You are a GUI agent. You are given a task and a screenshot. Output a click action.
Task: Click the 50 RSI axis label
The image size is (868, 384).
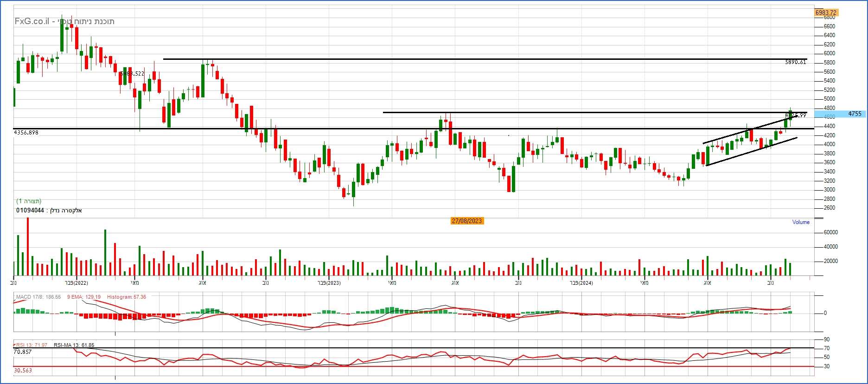click(827, 357)
